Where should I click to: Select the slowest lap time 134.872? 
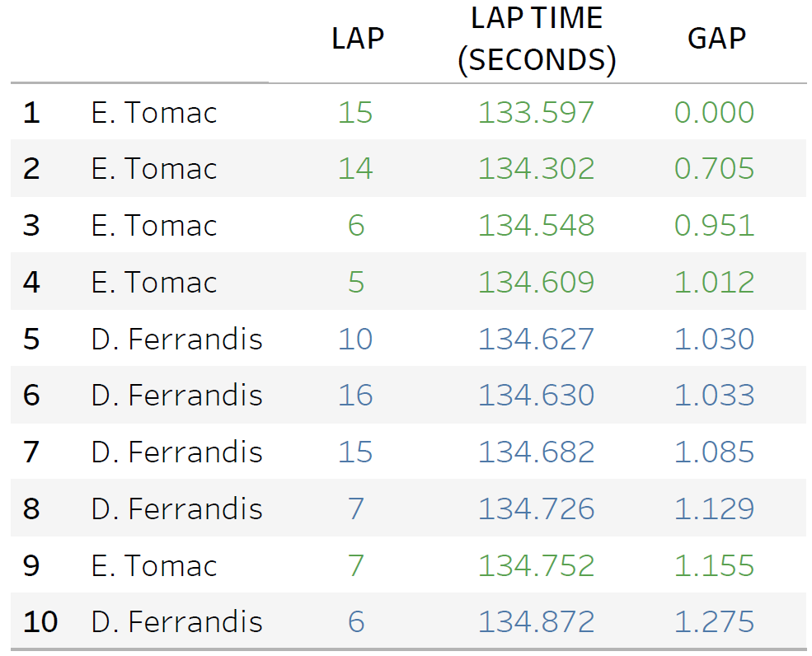[536, 622]
